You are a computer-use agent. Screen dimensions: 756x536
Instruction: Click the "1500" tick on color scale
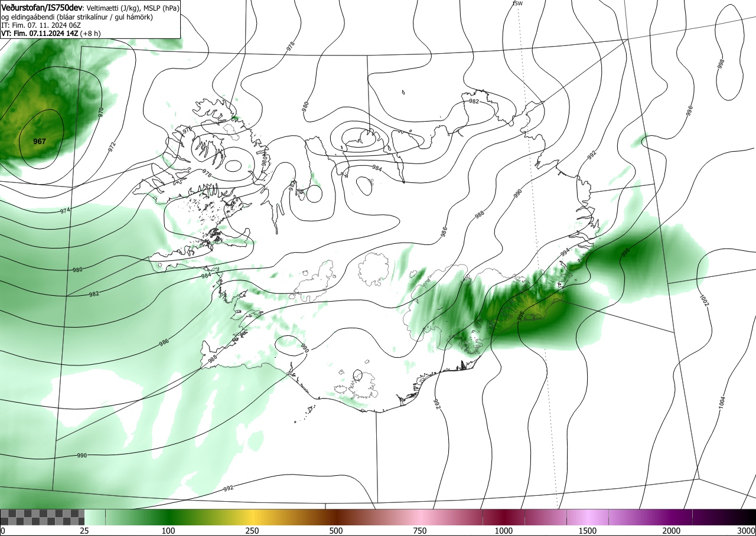tap(588, 531)
